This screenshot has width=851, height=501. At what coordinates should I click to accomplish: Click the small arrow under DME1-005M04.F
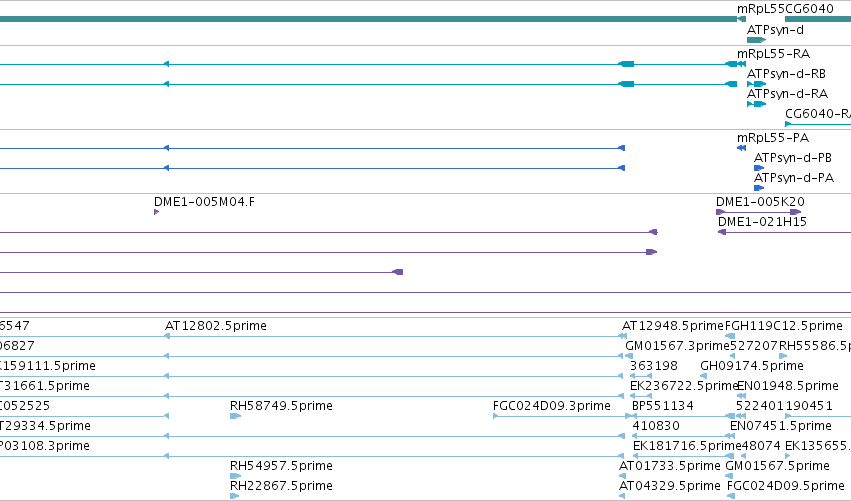coord(156,212)
